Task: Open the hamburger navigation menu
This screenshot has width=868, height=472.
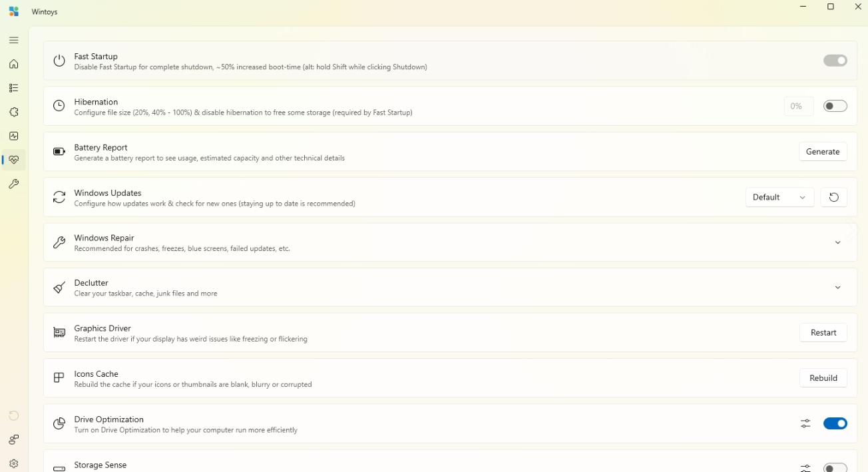Action: coord(13,40)
